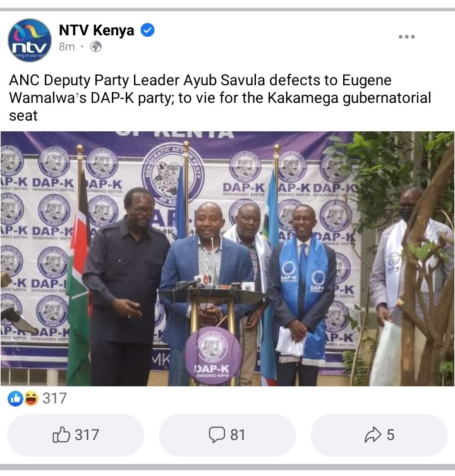Share the post using the 5 button
The width and height of the screenshot is (455, 476).
coord(379,435)
